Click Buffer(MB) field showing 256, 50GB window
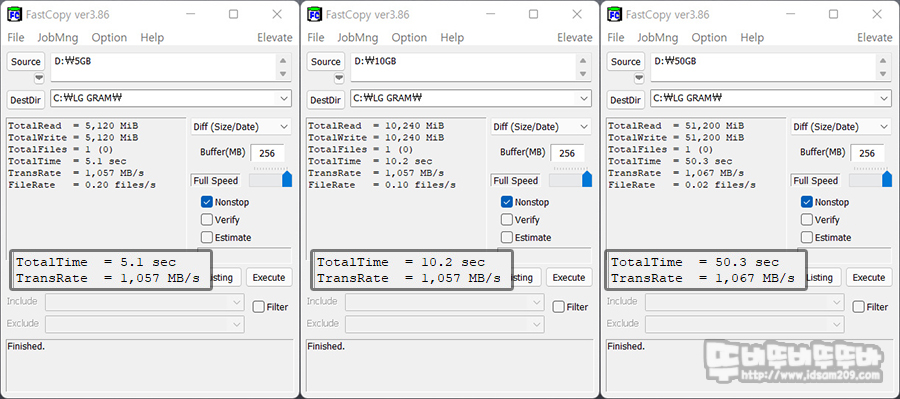900x399 pixels. click(867, 153)
